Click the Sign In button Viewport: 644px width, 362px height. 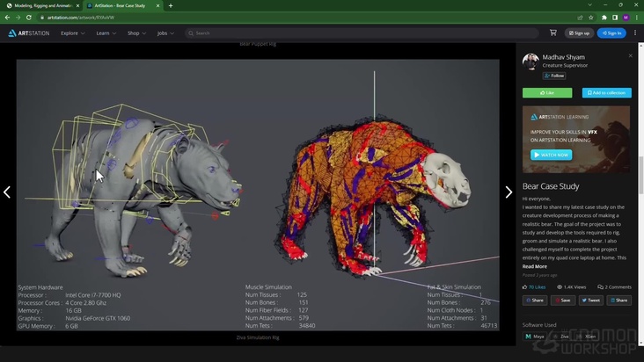(x=611, y=33)
